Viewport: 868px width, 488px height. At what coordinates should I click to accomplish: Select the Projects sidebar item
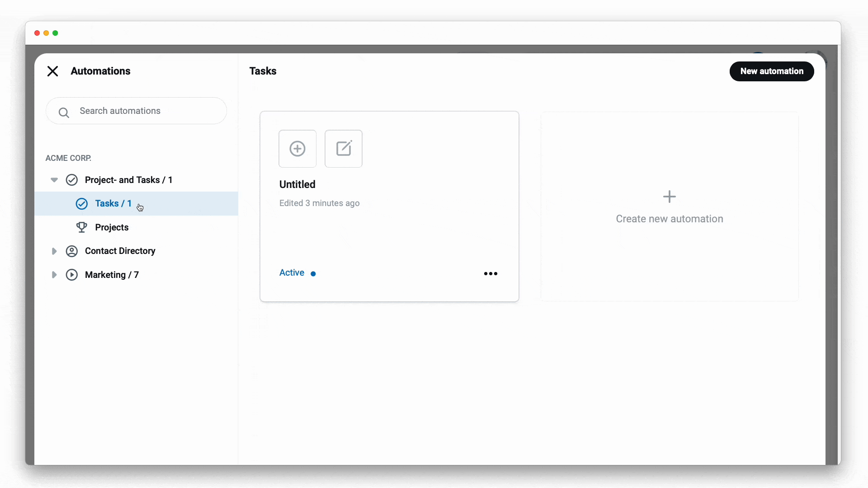pyautogui.click(x=112, y=227)
